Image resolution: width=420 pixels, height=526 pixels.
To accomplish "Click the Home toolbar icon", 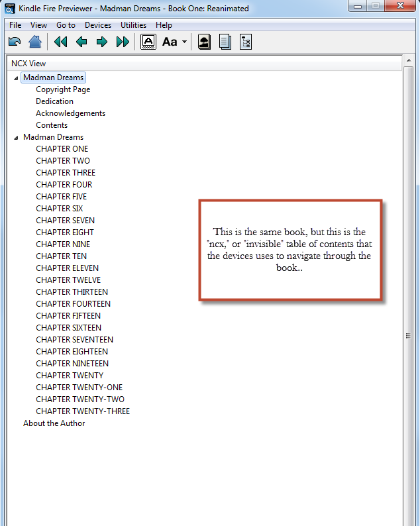I will [x=35, y=42].
